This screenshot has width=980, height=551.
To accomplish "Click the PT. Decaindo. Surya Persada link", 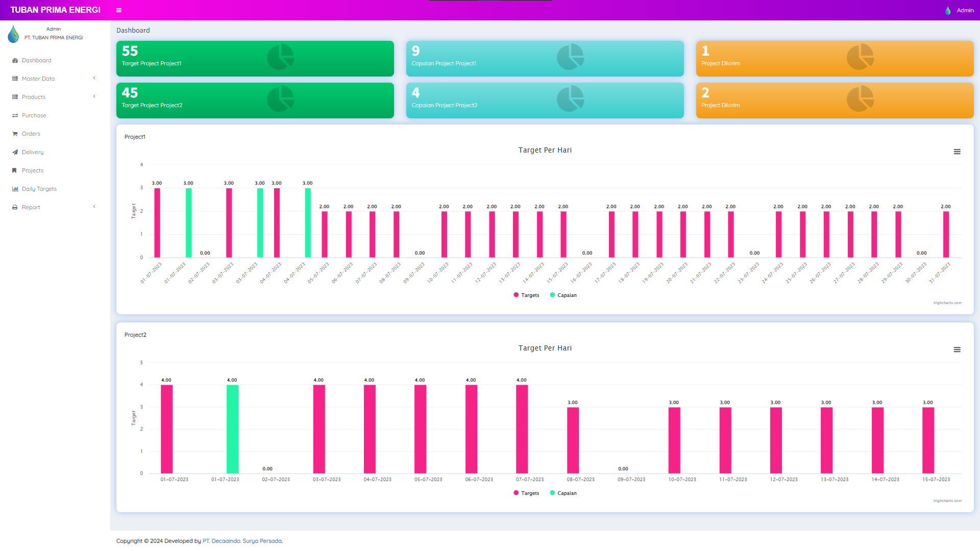I will (241, 541).
